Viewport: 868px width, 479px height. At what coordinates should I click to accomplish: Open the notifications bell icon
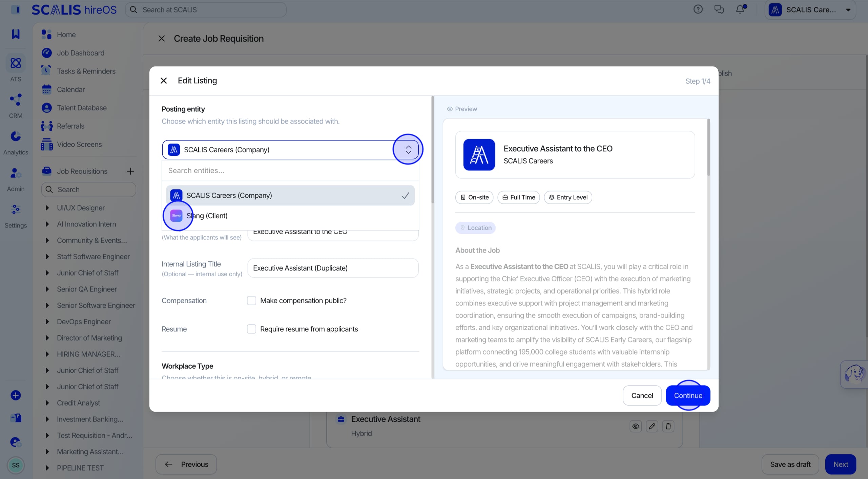point(740,9)
